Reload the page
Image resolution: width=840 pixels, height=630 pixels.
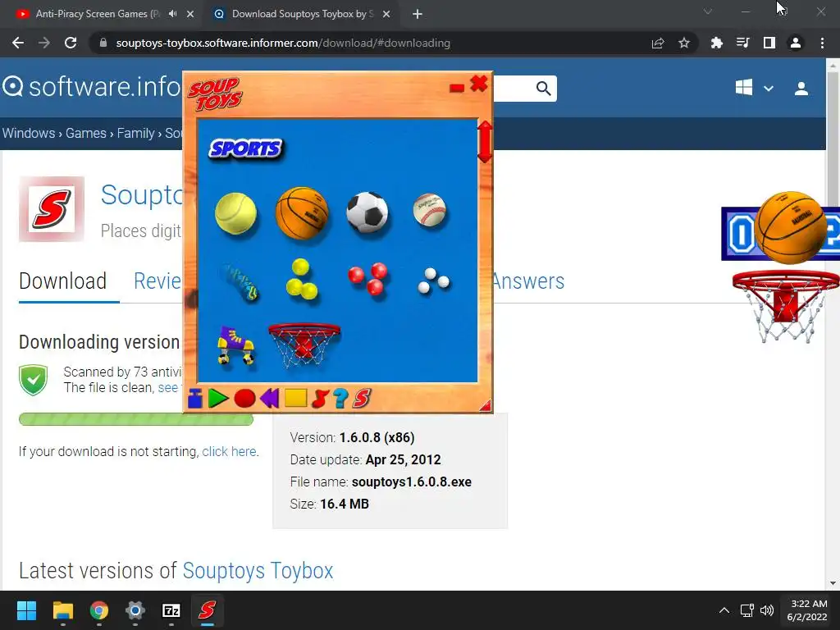pyautogui.click(x=71, y=43)
